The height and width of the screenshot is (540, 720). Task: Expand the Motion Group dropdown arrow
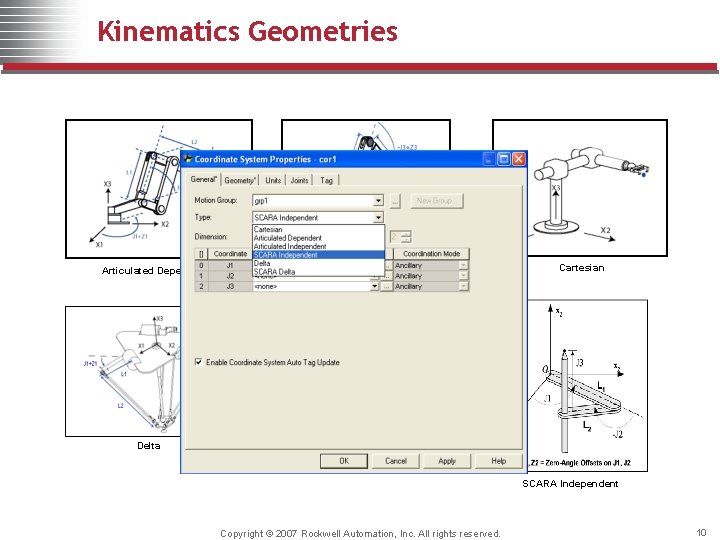pyautogui.click(x=378, y=201)
